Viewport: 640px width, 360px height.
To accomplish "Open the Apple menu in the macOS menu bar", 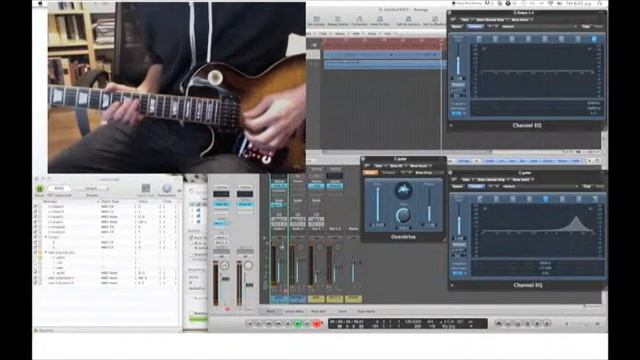I will 40,3.
